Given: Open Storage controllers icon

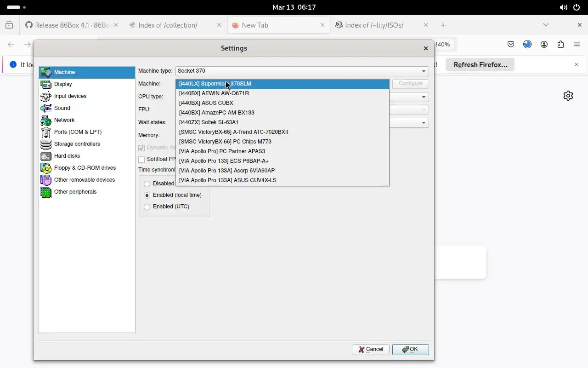Looking at the screenshot, I should click(x=46, y=144).
